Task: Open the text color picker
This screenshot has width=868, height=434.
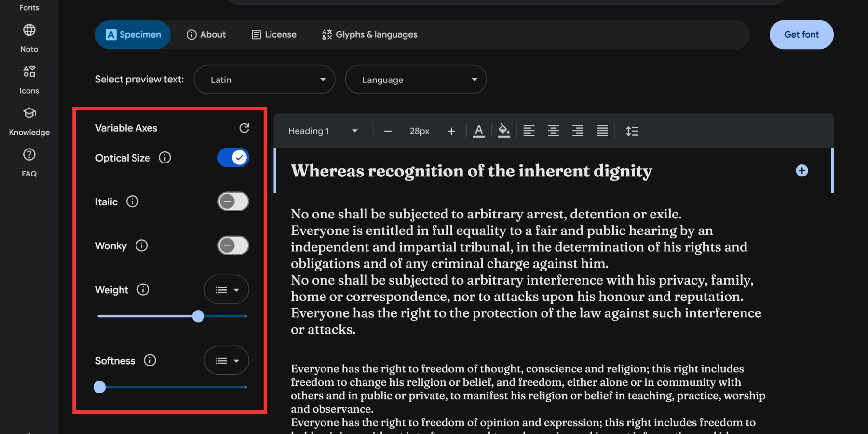Action: coord(479,131)
